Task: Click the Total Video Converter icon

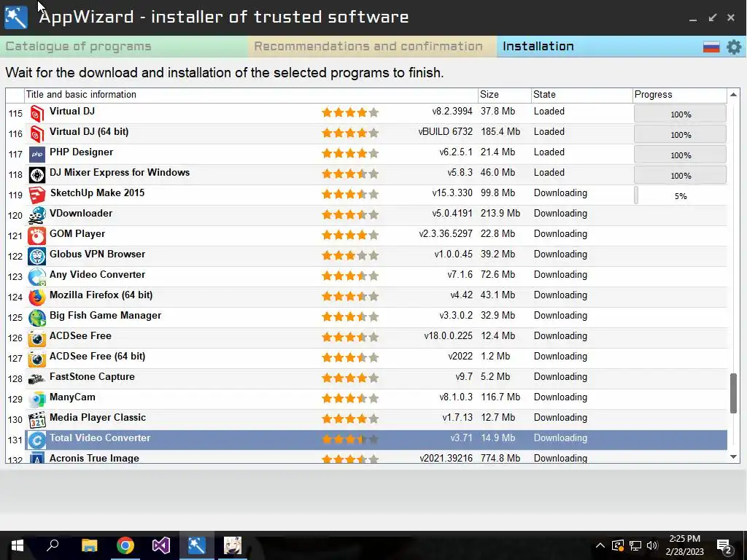Action: 36,440
